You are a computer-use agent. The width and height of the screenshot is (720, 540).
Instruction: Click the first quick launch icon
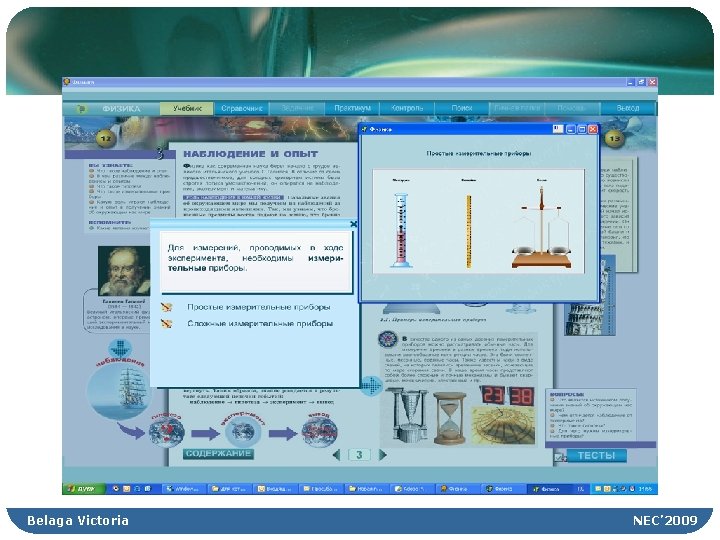point(116,489)
